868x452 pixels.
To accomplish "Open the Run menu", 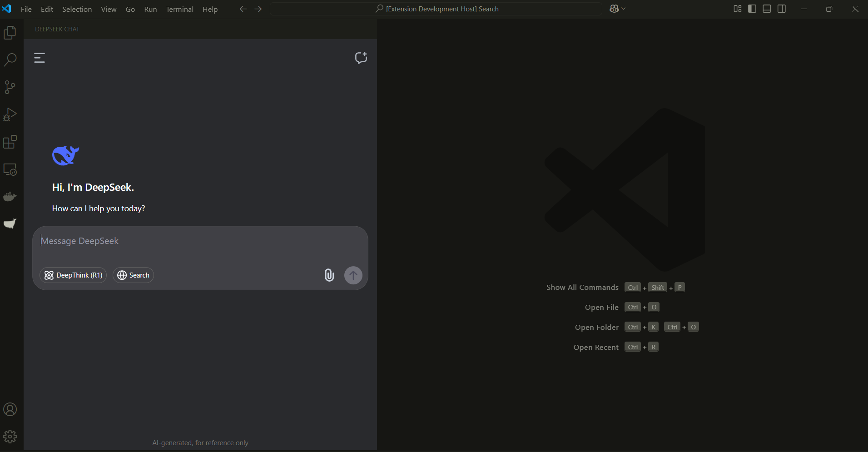I will 150,9.
